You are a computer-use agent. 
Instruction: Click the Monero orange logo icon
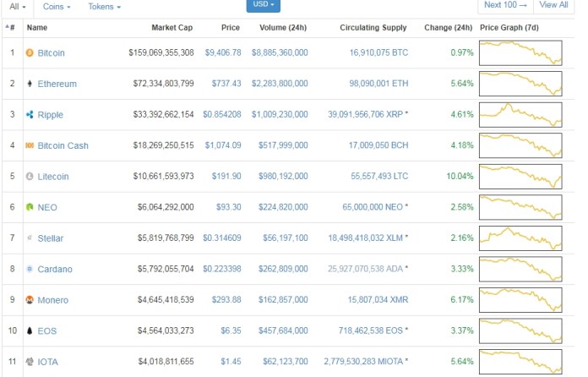[30, 300]
